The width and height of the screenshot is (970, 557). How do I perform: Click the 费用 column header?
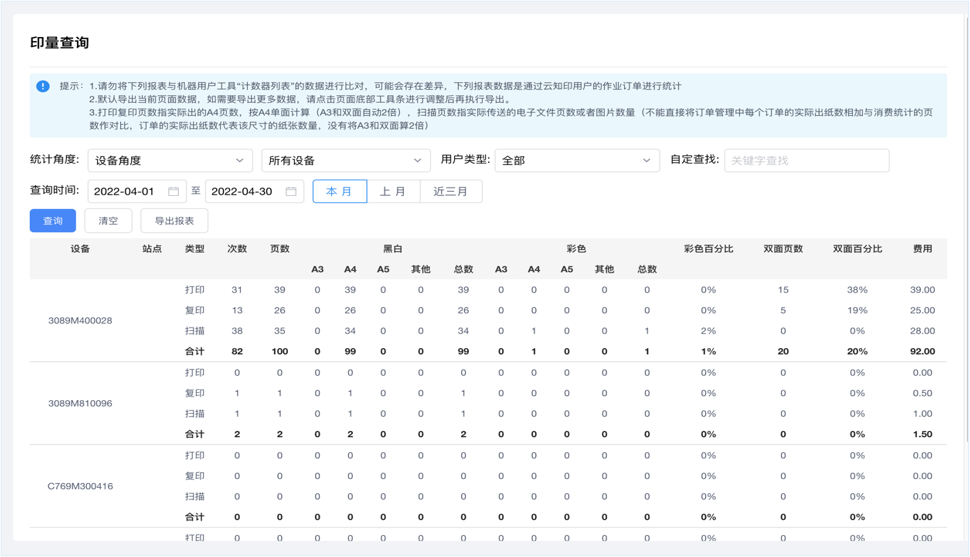pyautogui.click(x=922, y=249)
